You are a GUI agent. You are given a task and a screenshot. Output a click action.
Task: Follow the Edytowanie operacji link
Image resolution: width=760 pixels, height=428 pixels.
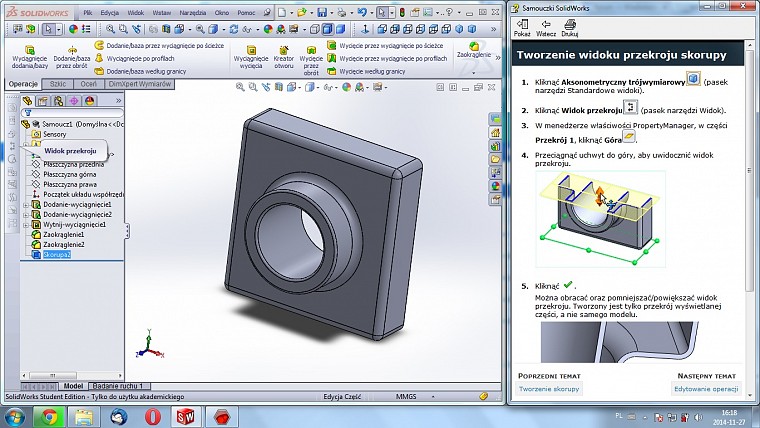[x=706, y=389]
